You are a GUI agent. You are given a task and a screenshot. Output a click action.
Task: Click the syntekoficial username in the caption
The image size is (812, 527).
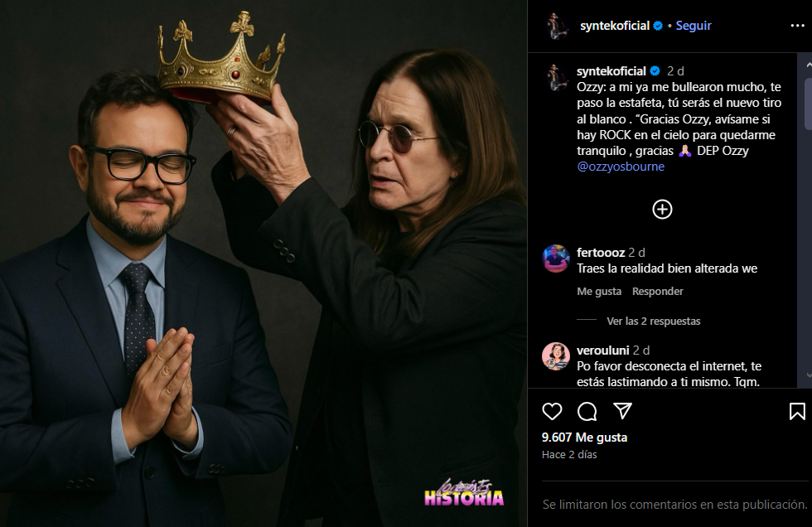(x=611, y=71)
